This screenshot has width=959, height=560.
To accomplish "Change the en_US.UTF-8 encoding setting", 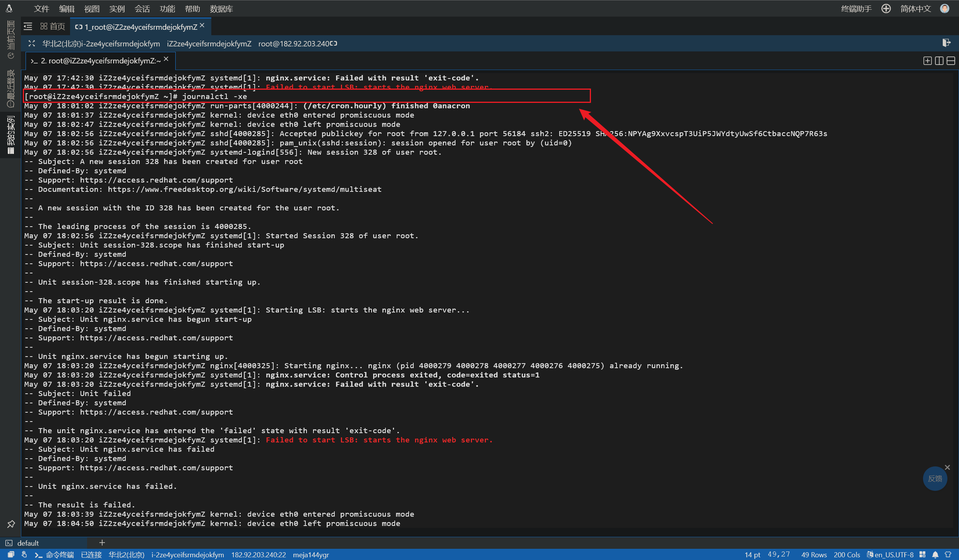I will [890, 555].
